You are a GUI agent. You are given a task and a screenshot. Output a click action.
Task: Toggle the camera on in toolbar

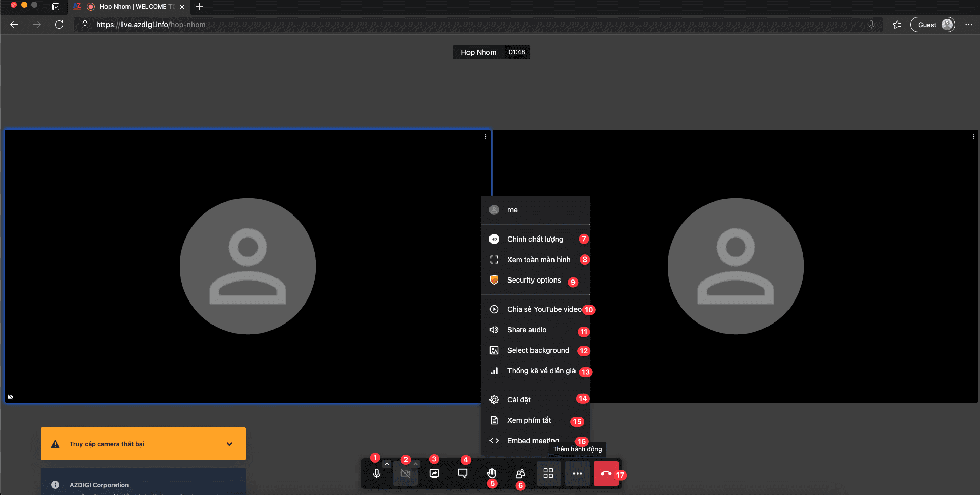(x=405, y=474)
